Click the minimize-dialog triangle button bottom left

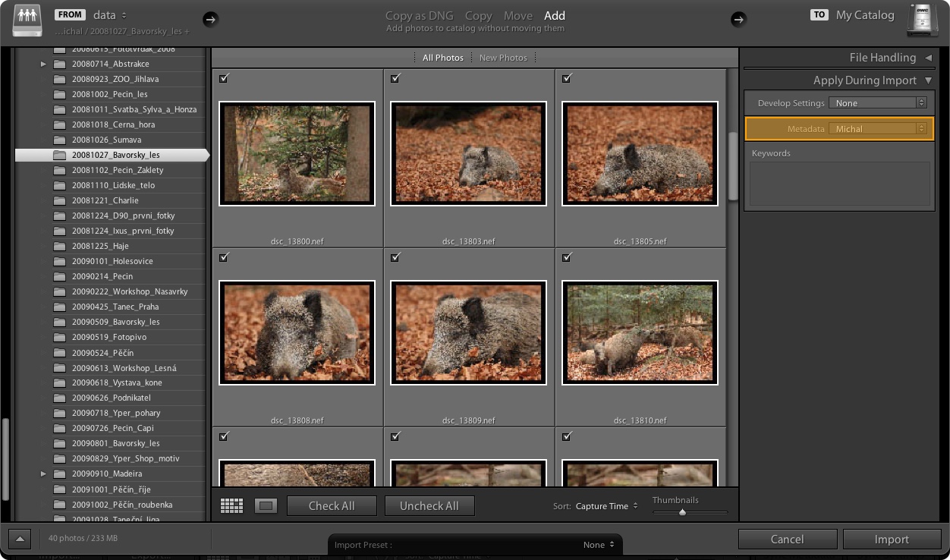[20, 540]
